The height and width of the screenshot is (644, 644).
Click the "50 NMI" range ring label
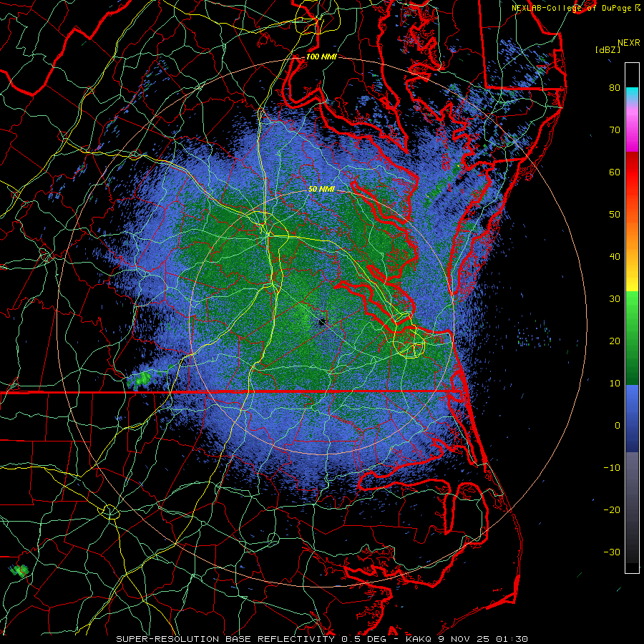321,189
